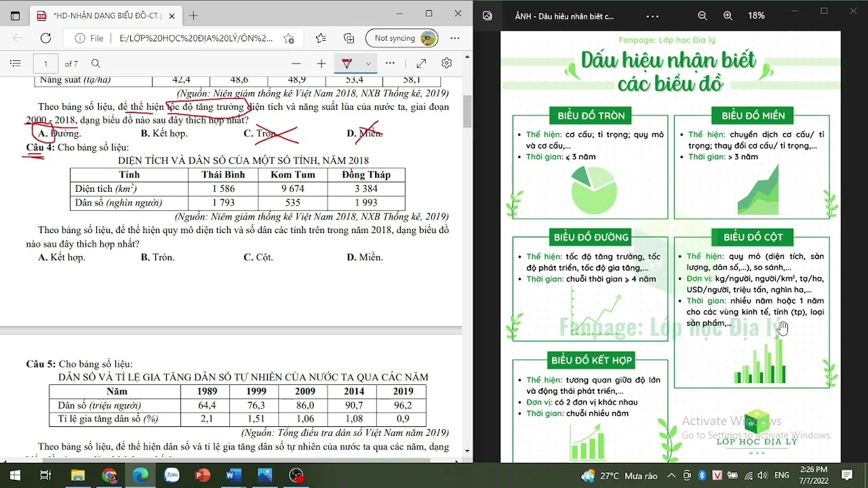This screenshot has height=488, width=868.
Task: Open Collections in Edge
Action: pos(349,39)
